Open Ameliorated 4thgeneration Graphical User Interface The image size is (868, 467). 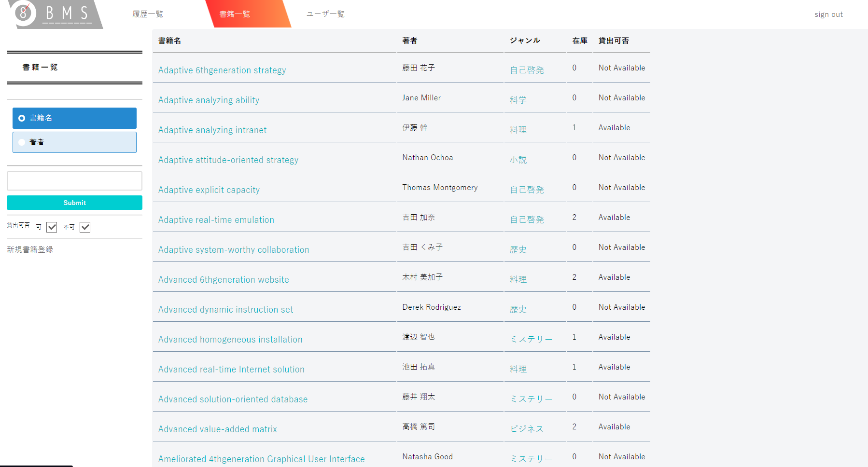click(262, 459)
